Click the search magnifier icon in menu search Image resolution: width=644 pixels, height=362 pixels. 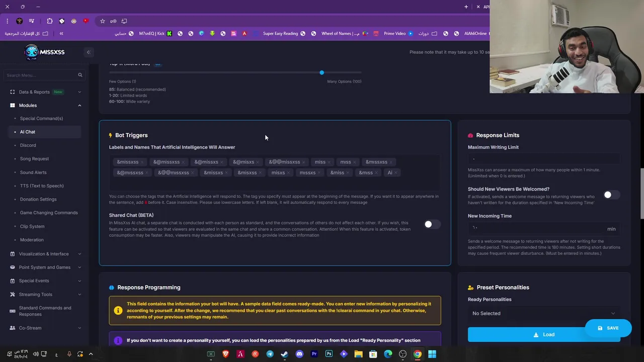point(80,75)
